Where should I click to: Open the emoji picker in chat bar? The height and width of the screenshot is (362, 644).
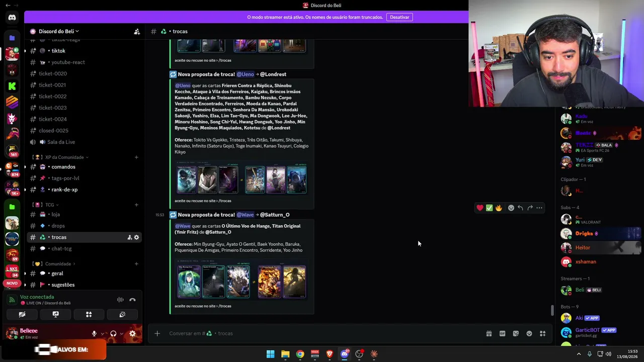[x=529, y=333]
